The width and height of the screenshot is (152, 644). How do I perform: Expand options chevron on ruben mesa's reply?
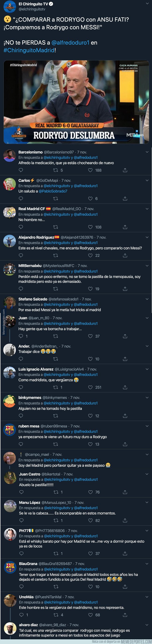[147, 426]
